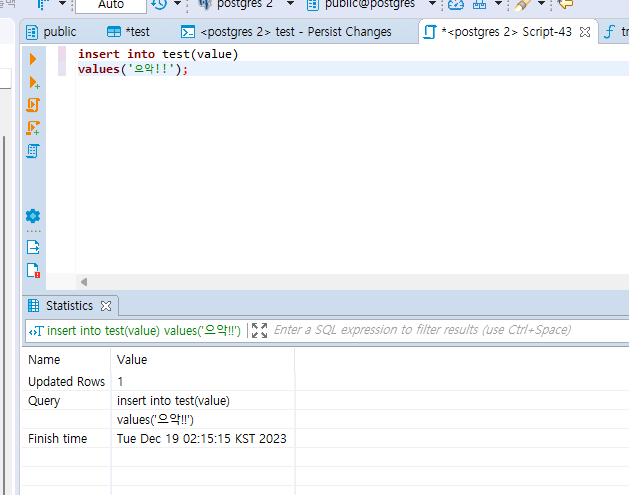The image size is (629, 495).
Task: Click the editor horizontal scrollbar left arrow
Action: point(84,283)
